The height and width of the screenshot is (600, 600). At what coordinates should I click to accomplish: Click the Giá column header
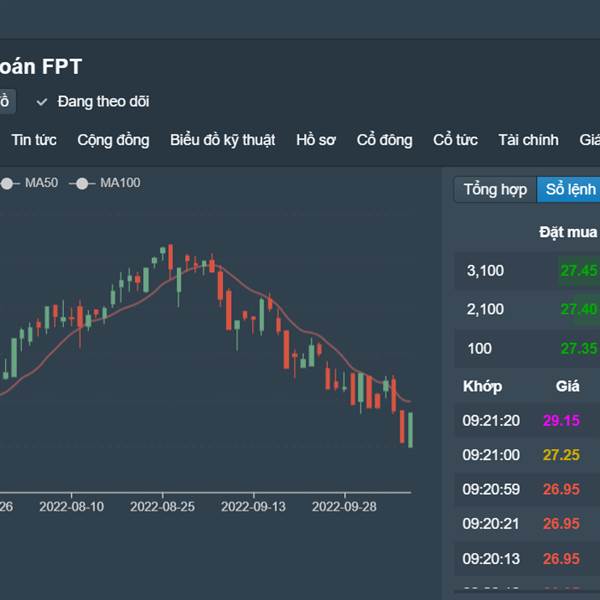(x=567, y=386)
